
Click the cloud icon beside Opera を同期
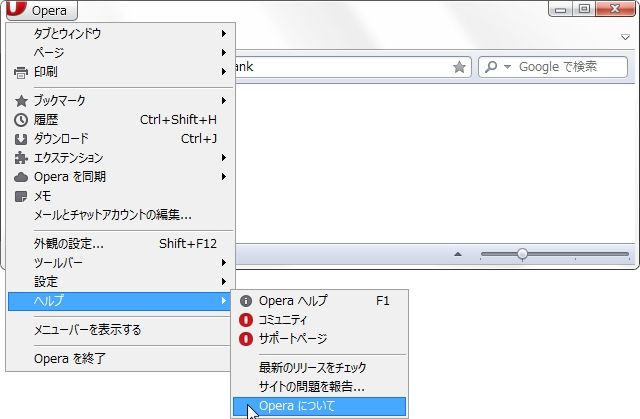21,177
